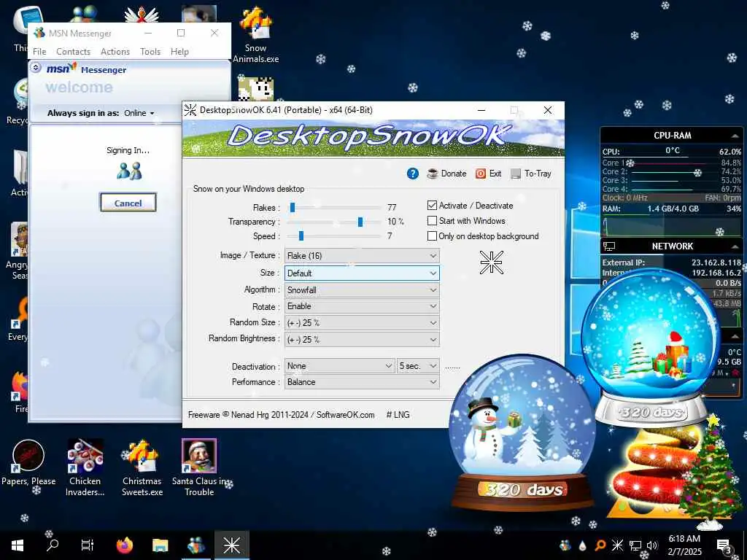Cancel the MSN Messenger sign-in
This screenshot has width=747, height=560.
[x=128, y=203]
